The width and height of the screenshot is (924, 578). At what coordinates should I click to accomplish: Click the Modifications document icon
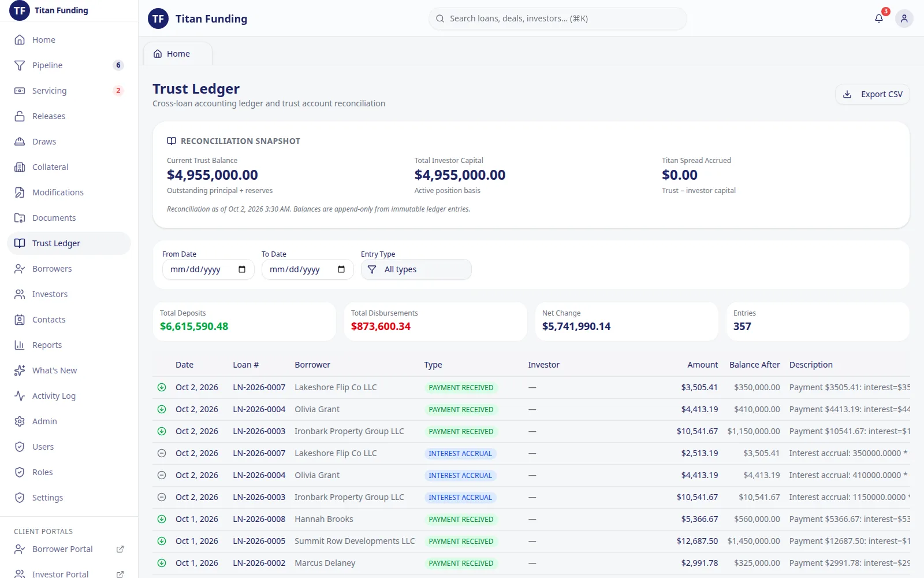coord(20,192)
